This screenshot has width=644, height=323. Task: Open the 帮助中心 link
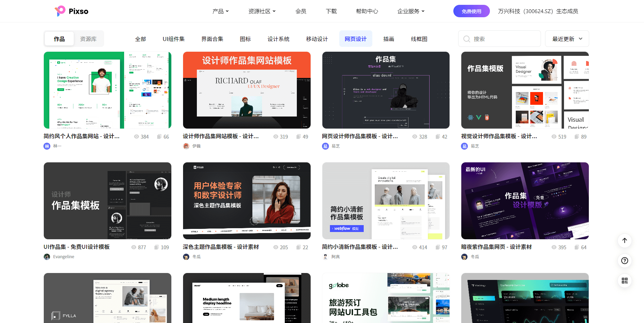click(x=367, y=11)
